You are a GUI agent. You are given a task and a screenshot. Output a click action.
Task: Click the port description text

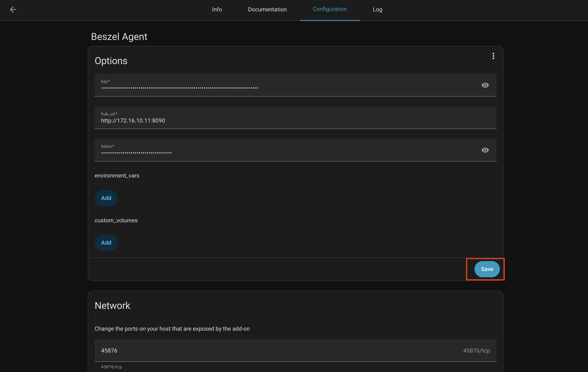click(172, 329)
